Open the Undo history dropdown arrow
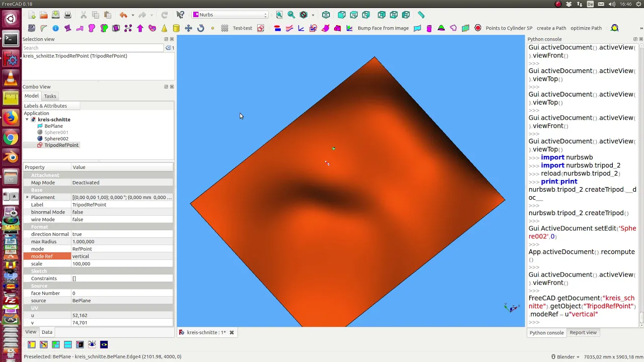 133,15
